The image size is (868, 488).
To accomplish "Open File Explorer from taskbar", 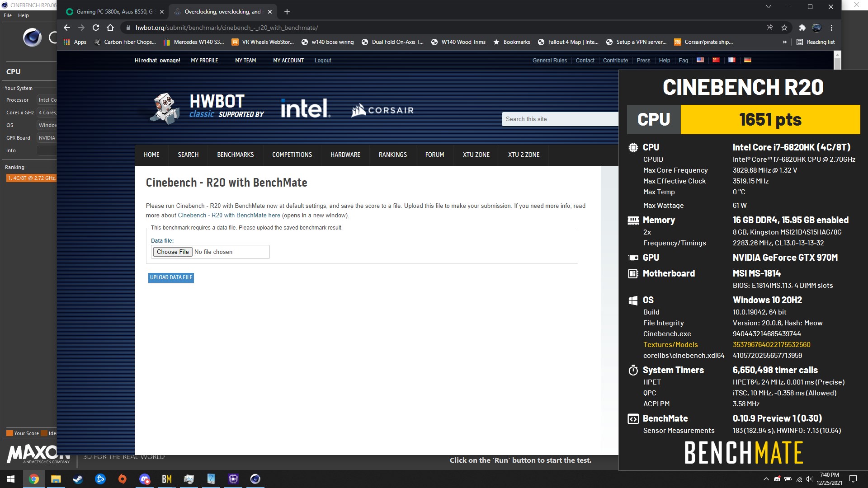I will tap(56, 479).
